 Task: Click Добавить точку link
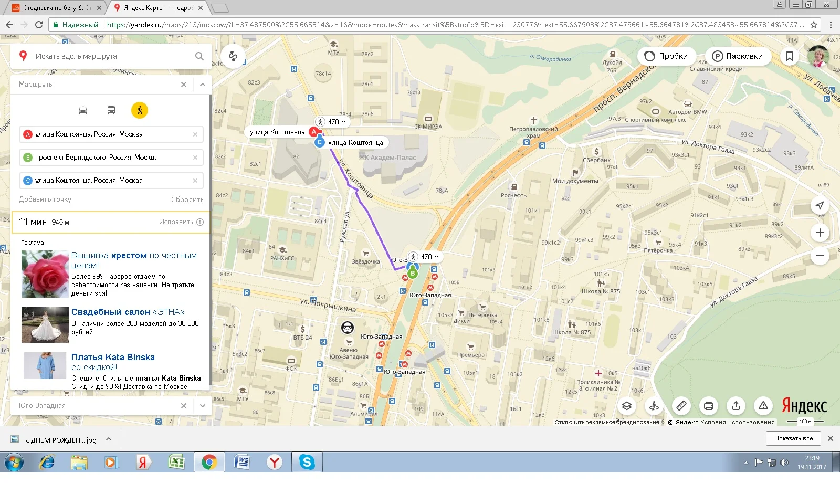point(45,199)
